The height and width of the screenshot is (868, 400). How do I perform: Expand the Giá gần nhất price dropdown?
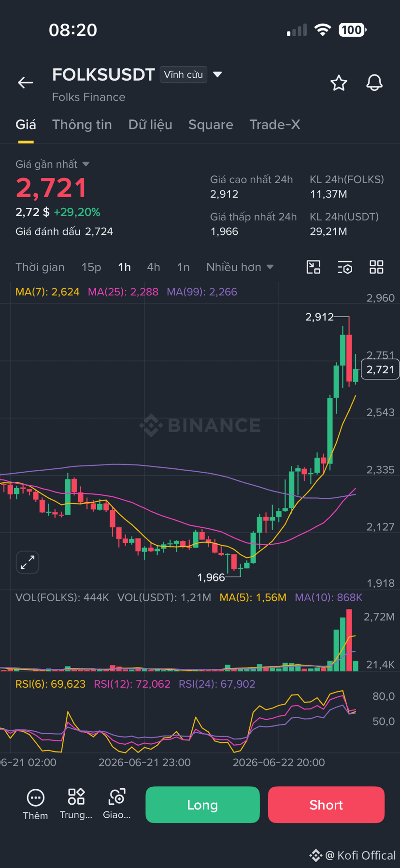coord(53,164)
